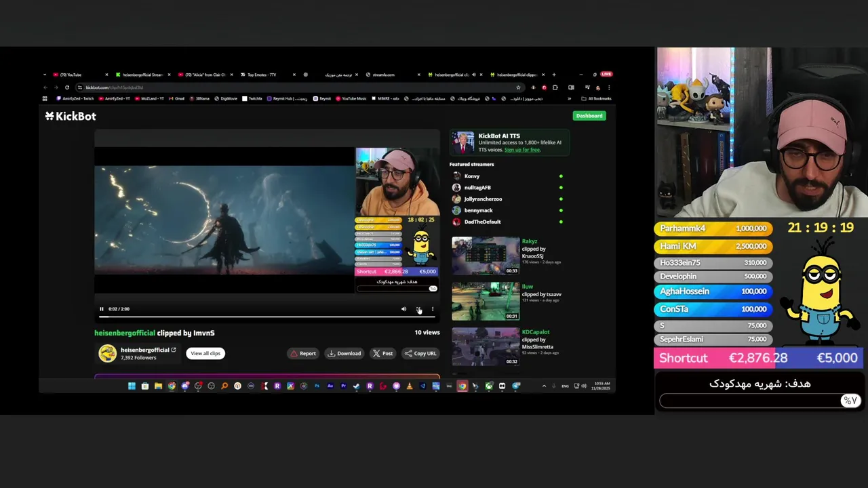
Task: Post the clip to X
Action: (x=382, y=353)
